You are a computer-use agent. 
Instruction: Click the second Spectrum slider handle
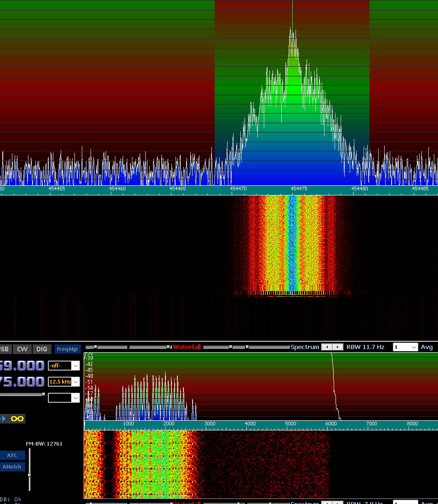click(x=247, y=347)
